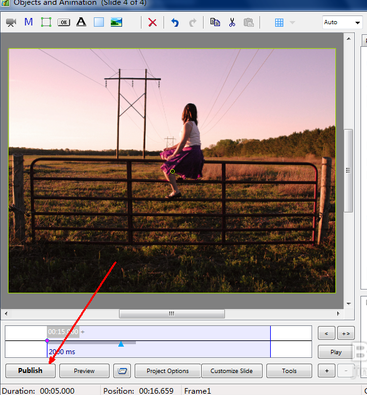Add a text object with the A icon

pyautogui.click(x=81, y=22)
